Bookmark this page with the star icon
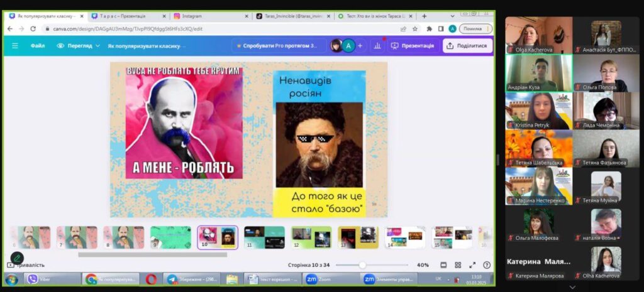The width and height of the screenshot is (644, 292). [415, 29]
